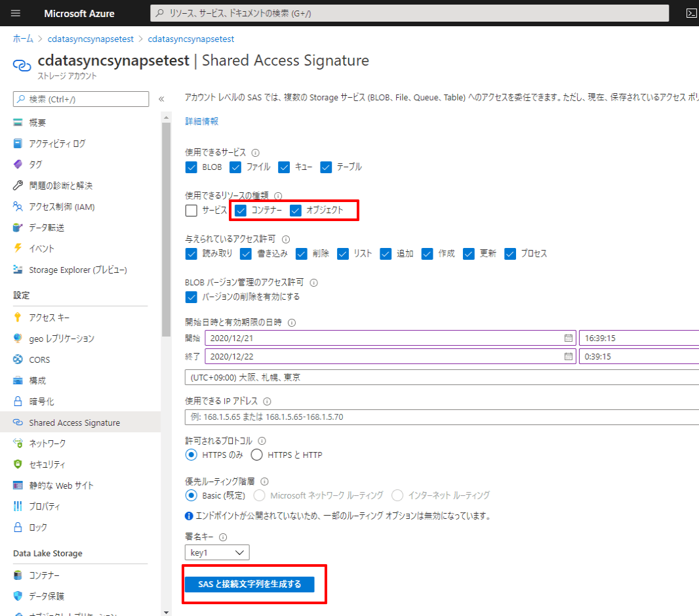Click the 構成 configuration icon
The height and width of the screenshot is (616, 699).
pyautogui.click(x=18, y=380)
